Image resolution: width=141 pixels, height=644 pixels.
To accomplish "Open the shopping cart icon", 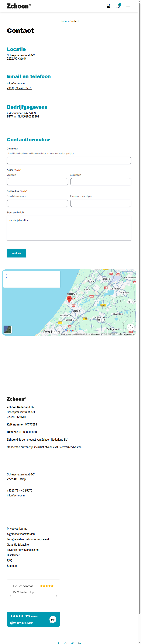I will [x=118, y=6].
